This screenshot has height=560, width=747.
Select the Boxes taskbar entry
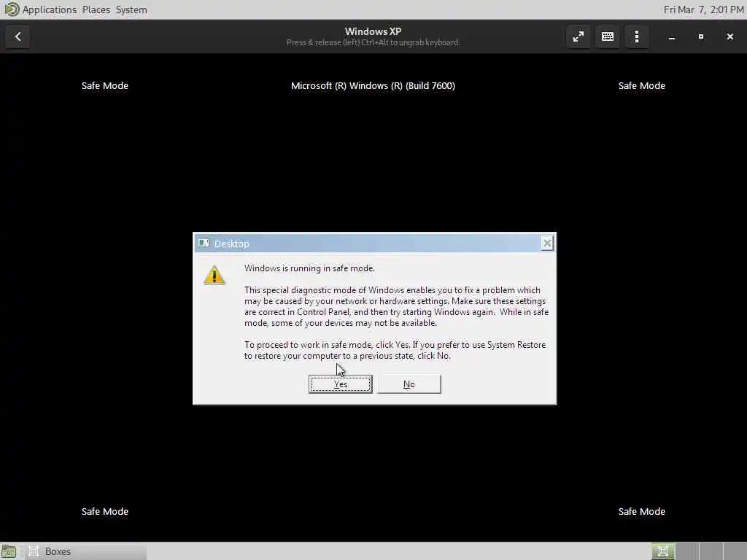86,551
